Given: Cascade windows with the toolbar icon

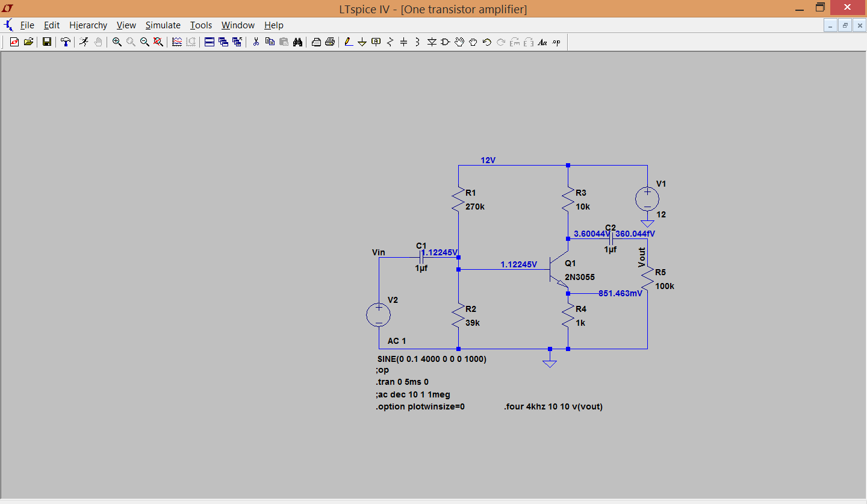Looking at the screenshot, I should pos(223,42).
